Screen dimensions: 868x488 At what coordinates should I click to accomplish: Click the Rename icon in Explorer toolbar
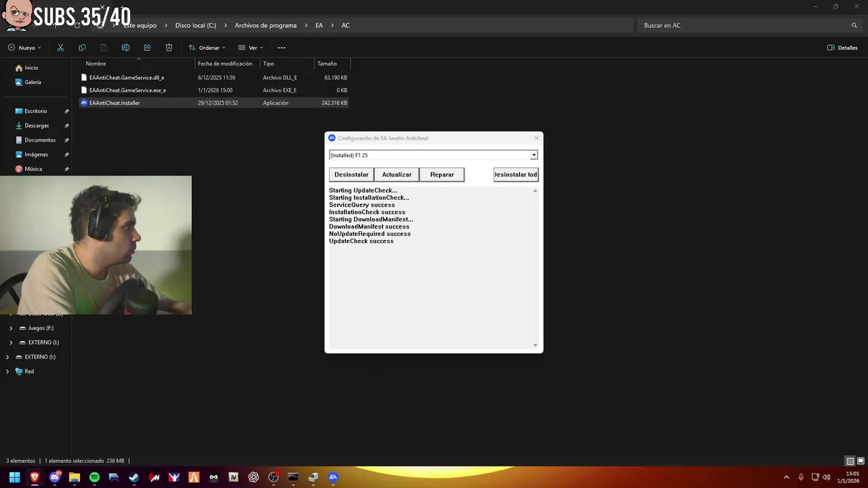(125, 47)
